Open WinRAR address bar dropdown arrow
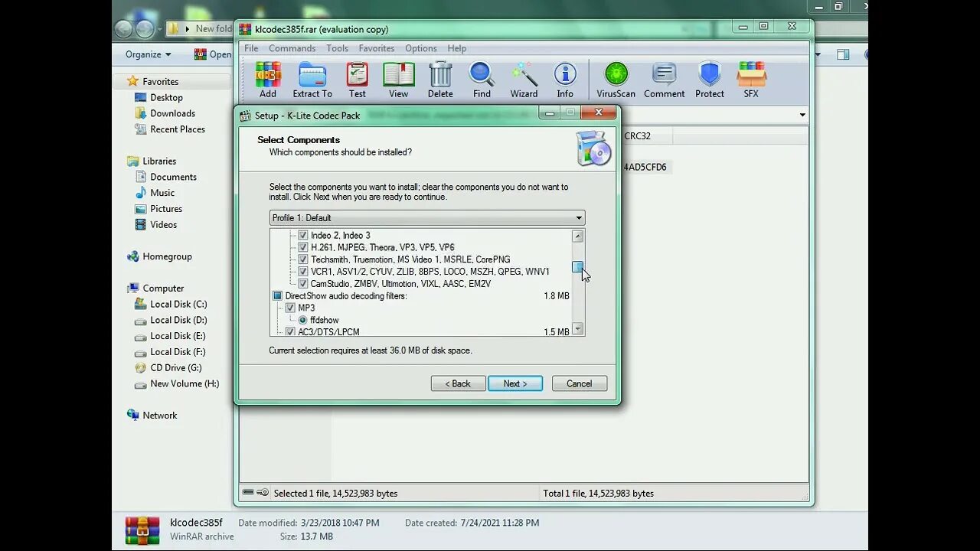The width and height of the screenshot is (980, 551). click(x=802, y=115)
